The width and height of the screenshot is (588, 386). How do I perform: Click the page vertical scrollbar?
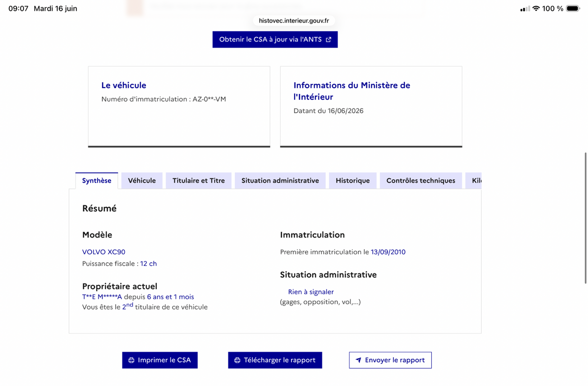click(585, 218)
